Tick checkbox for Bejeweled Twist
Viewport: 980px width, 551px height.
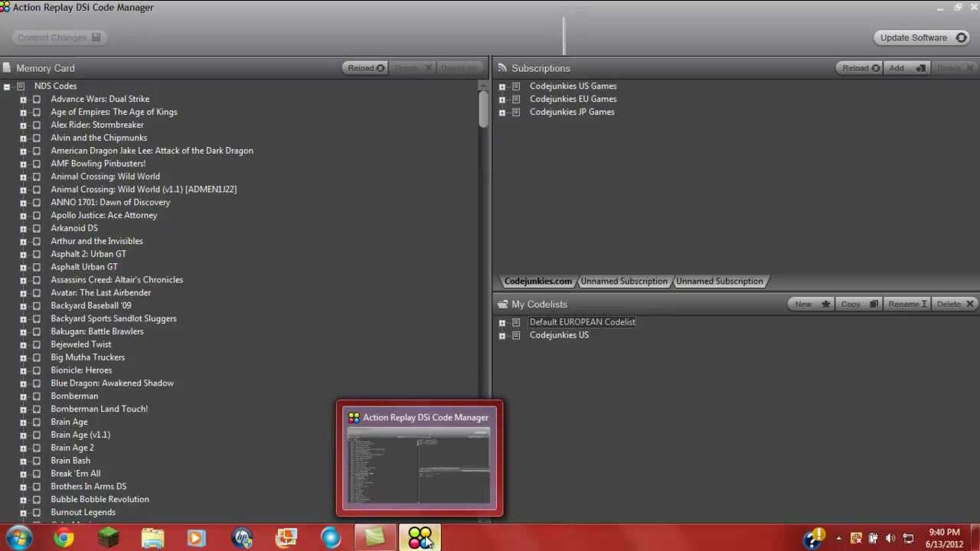click(x=36, y=344)
